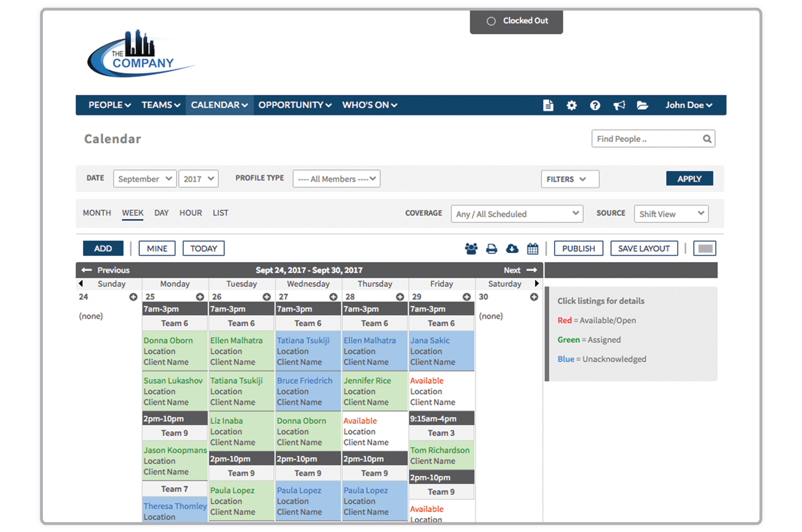Click the document icon in navigation bar
Screen dimensions: 802x532
pyautogui.click(x=548, y=105)
